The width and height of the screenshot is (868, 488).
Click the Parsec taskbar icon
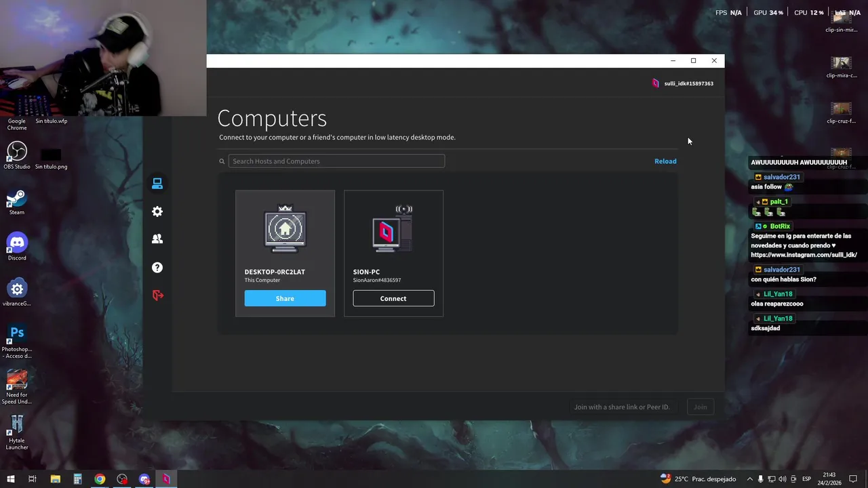(166, 479)
